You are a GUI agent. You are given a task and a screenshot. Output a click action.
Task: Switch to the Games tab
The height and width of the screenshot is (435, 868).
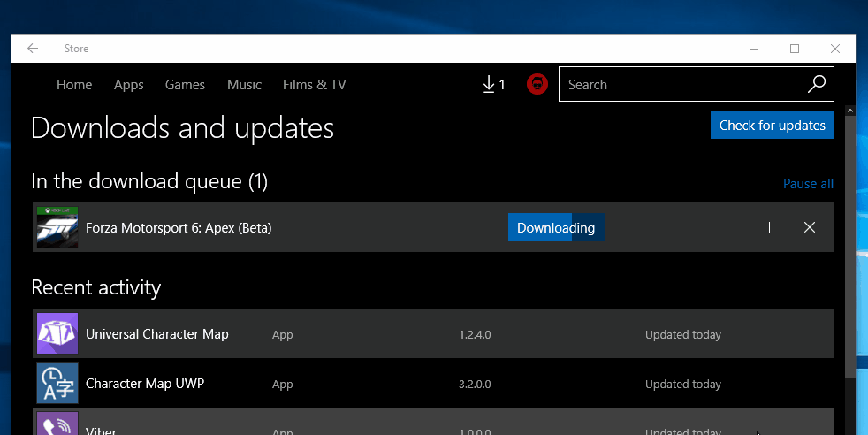click(185, 85)
